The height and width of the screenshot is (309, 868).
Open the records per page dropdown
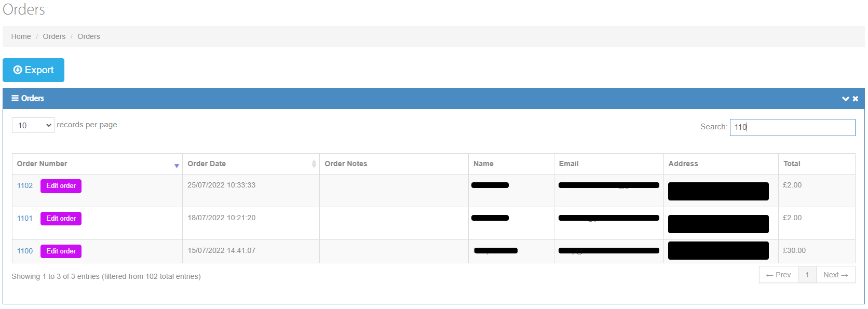click(x=33, y=125)
